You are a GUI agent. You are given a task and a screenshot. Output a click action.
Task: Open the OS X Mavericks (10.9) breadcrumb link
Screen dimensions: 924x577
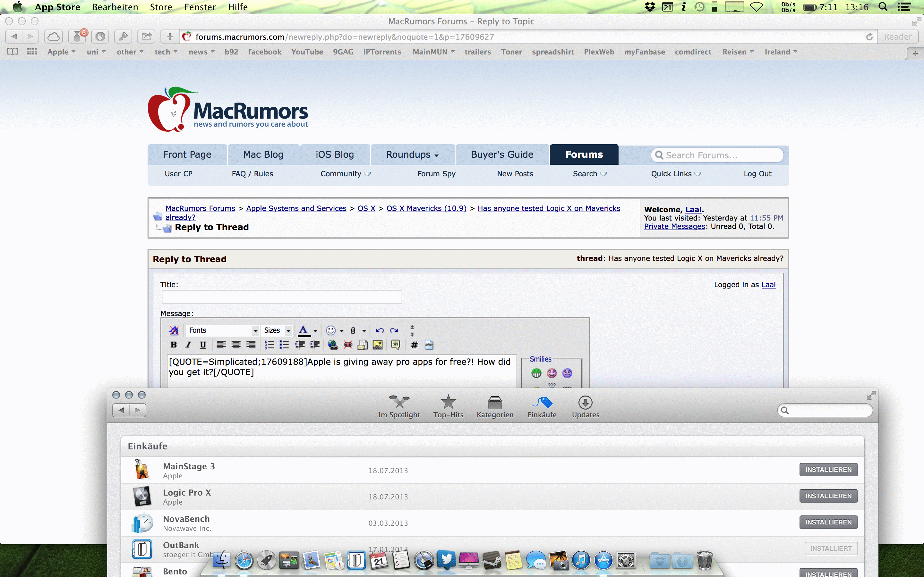pos(426,208)
